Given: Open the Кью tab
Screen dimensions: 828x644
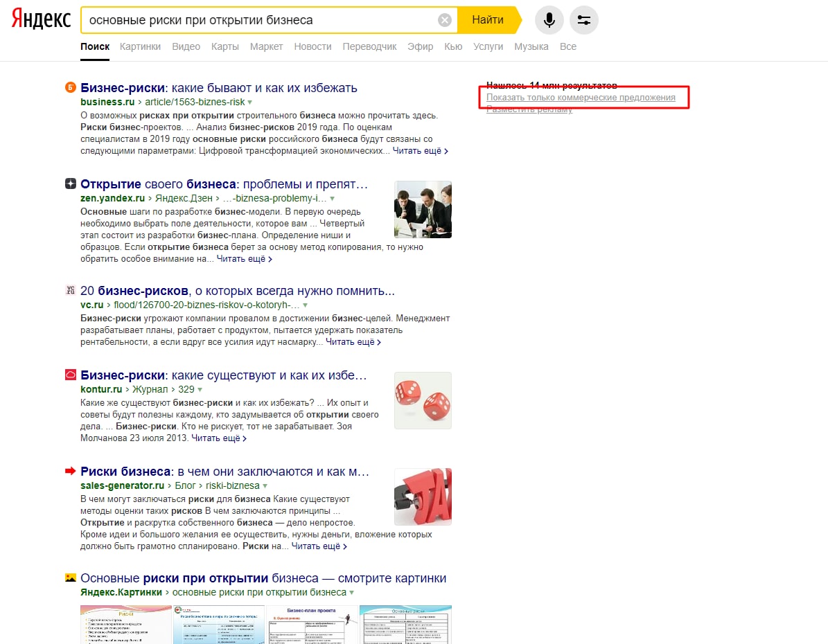Looking at the screenshot, I should click(x=453, y=46).
